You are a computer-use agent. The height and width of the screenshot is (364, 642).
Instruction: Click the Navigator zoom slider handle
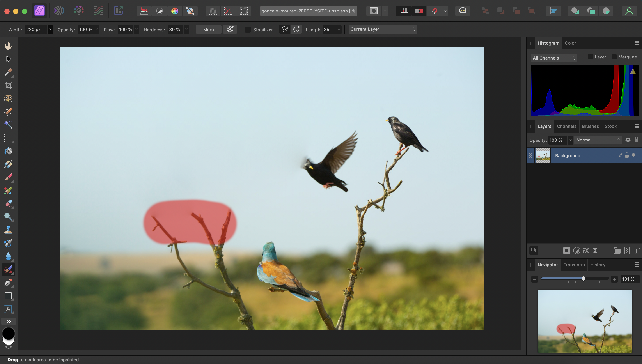tap(583, 279)
